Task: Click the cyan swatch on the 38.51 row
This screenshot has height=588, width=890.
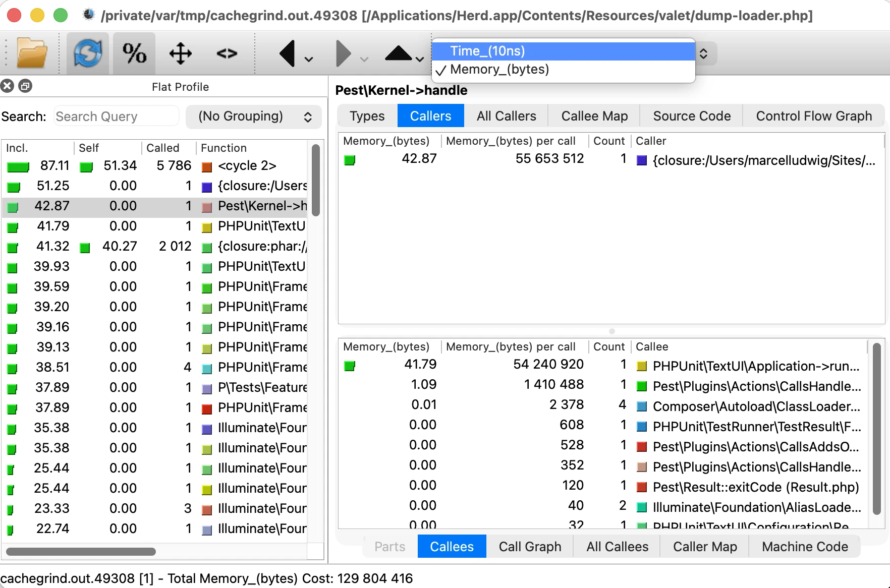Action: pos(206,369)
